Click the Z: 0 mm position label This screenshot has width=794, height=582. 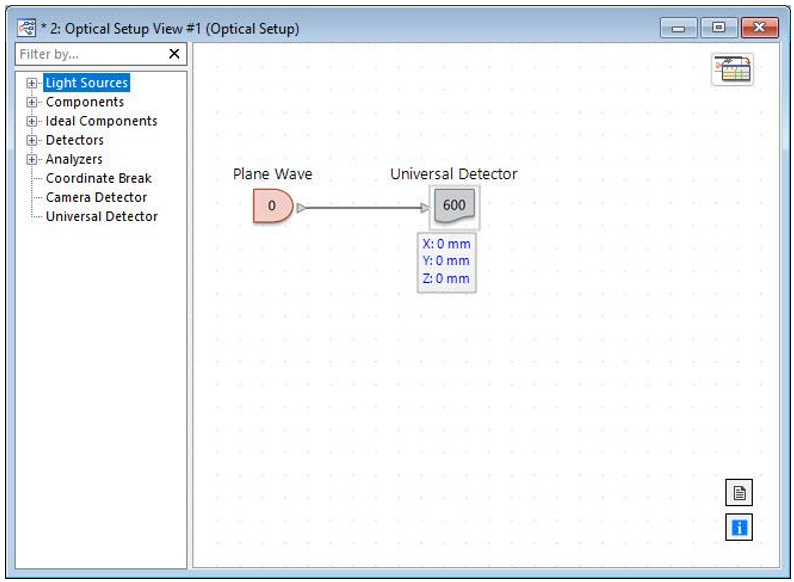point(446,279)
